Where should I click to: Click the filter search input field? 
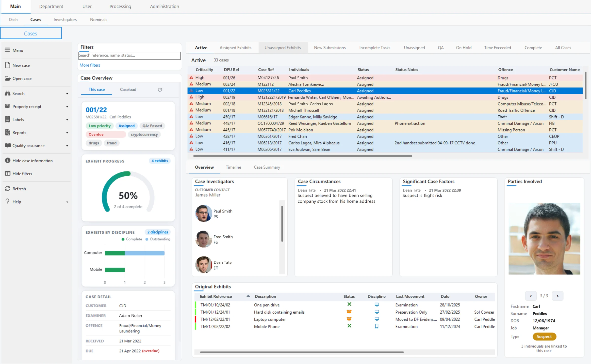129,55
